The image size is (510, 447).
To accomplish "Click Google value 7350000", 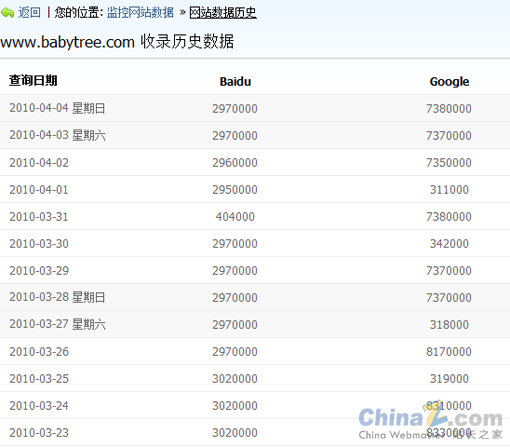I will click(449, 163).
